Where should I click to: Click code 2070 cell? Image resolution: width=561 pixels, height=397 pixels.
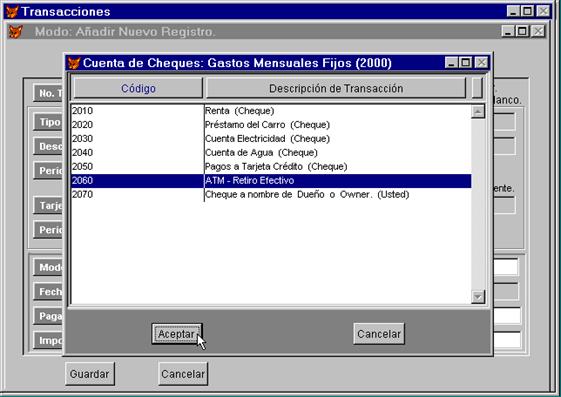137,195
